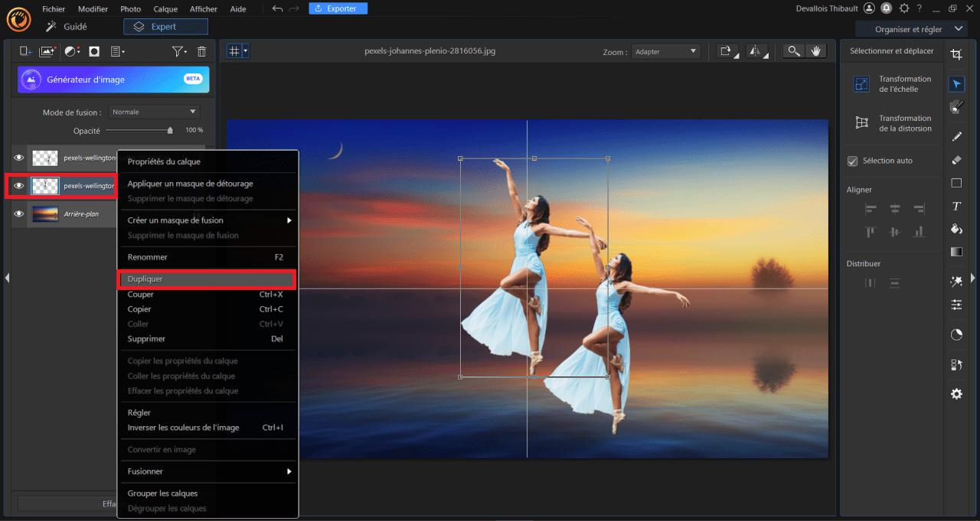Select the Brush tool
980x521 pixels.
click(x=956, y=137)
